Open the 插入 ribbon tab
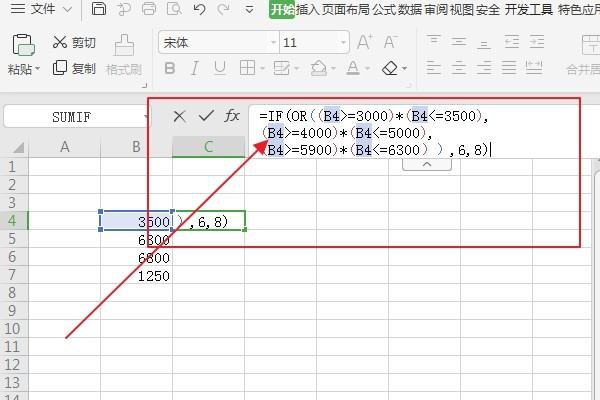Image resolution: width=600 pixels, height=400 pixels. coord(308,9)
